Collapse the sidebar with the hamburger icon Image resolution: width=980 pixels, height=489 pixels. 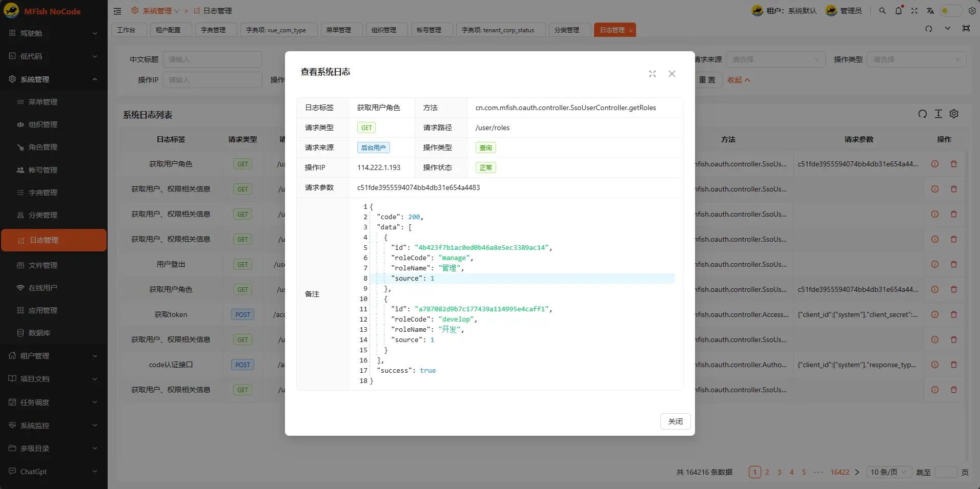(117, 11)
